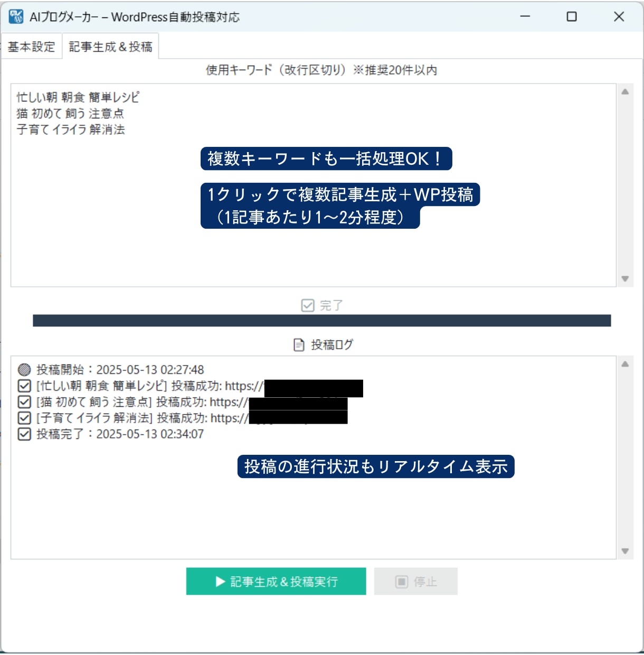Click the [猫 初めて 飼う 注意点] 投稿成功 log text
This screenshot has width=644, height=655.
click(x=141, y=402)
